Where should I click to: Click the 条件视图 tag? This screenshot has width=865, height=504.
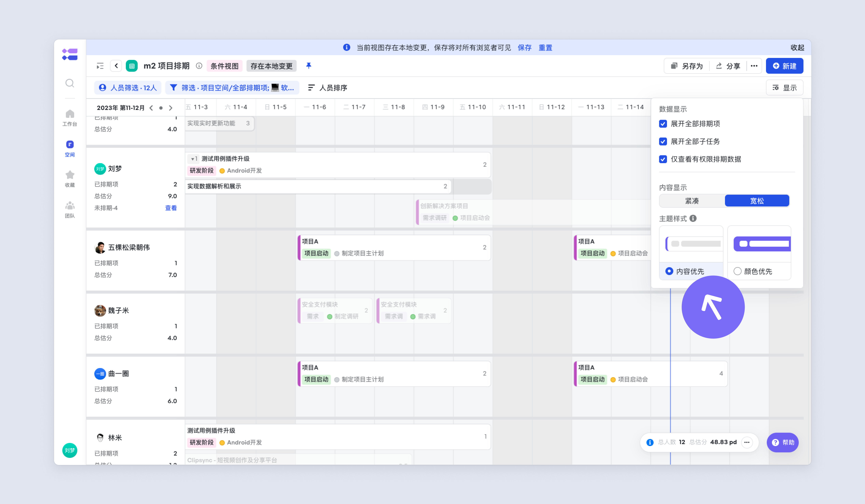(x=224, y=66)
